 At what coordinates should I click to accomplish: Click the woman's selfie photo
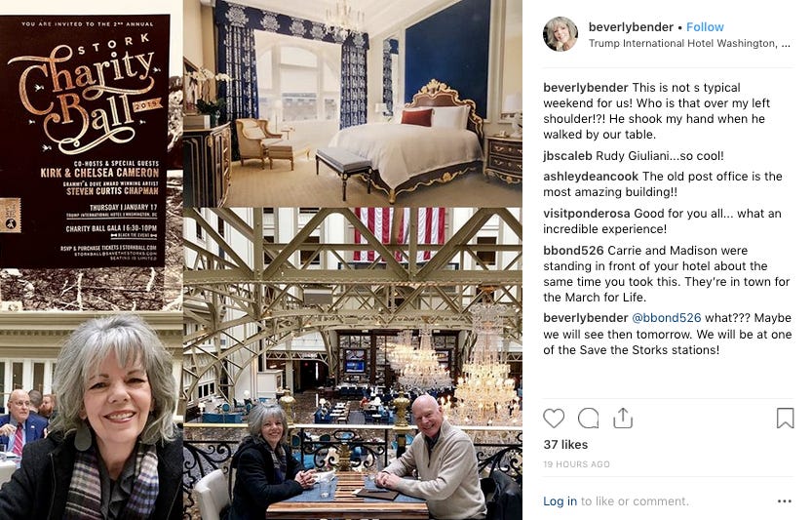[x=92, y=416]
